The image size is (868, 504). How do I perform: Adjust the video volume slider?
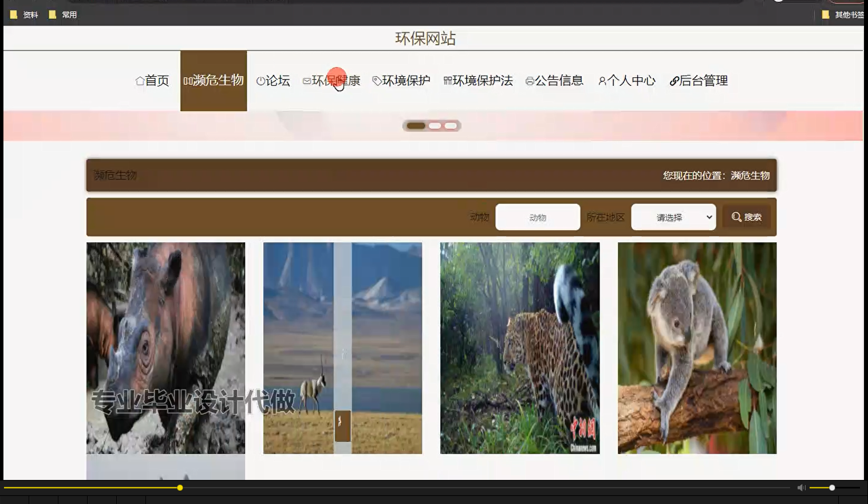point(834,488)
